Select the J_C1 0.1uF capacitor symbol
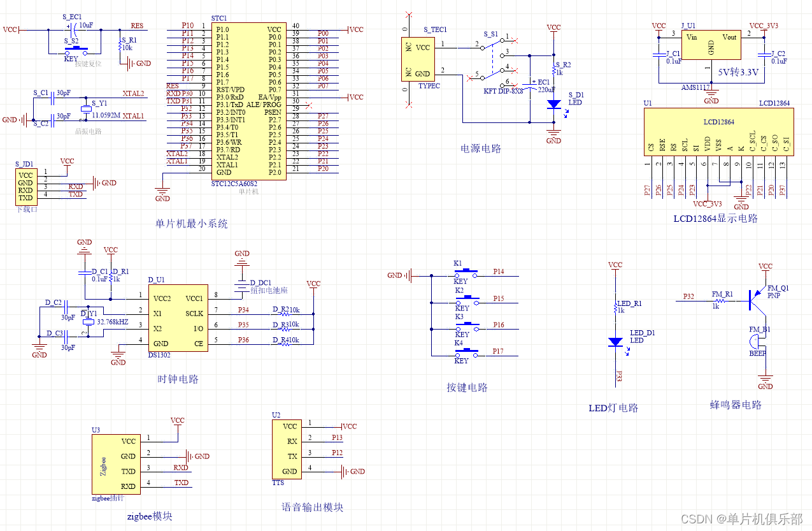This screenshot has width=812, height=531. click(x=659, y=55)
